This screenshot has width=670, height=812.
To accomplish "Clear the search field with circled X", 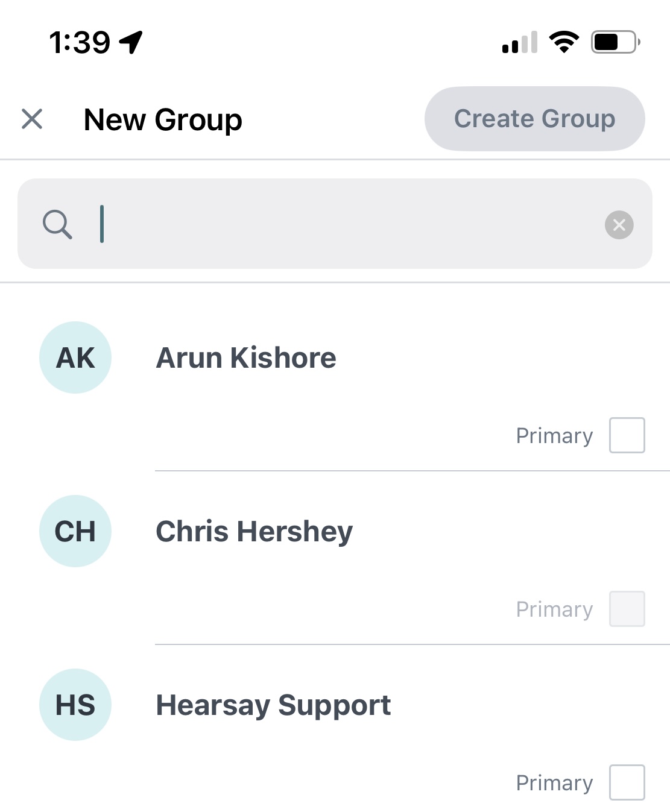I will click(x=619, y=225).
